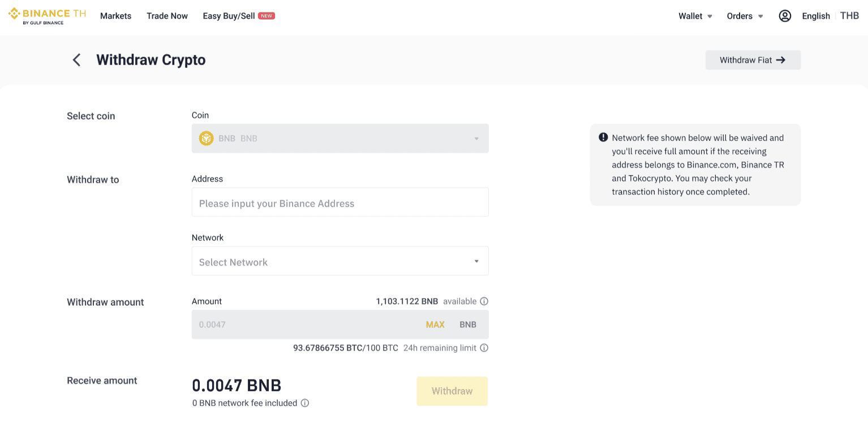This screenshot has width=868, height=427.
Task: Focus the Binance Address input field
Action: pos(340,202)
